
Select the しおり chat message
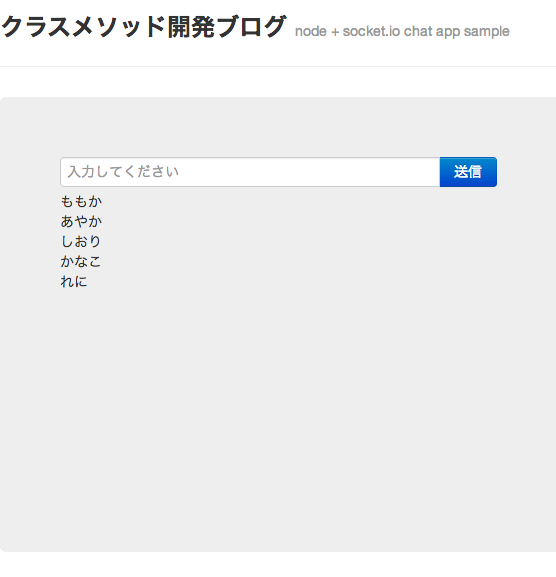(81, 241)
